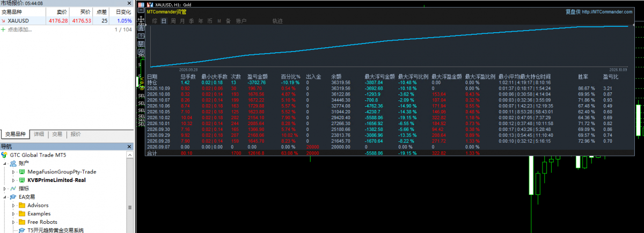The image size is (644, 233).
Task: Expand the MegaFusionGroupPty-Trade account node
Action: pyautogui.click(x=14, y=172)
